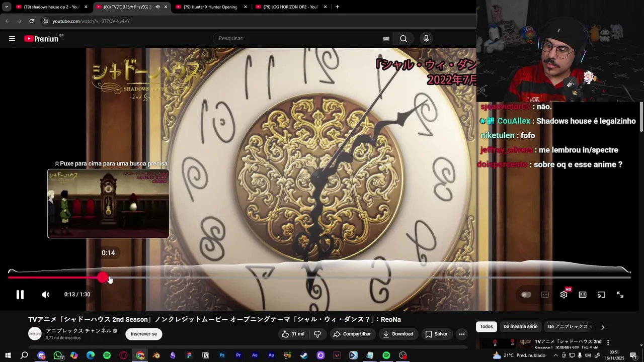644x362 pixels.
Task: Toggle the autoplay switch in the player
Action: (x=526, y=295)
